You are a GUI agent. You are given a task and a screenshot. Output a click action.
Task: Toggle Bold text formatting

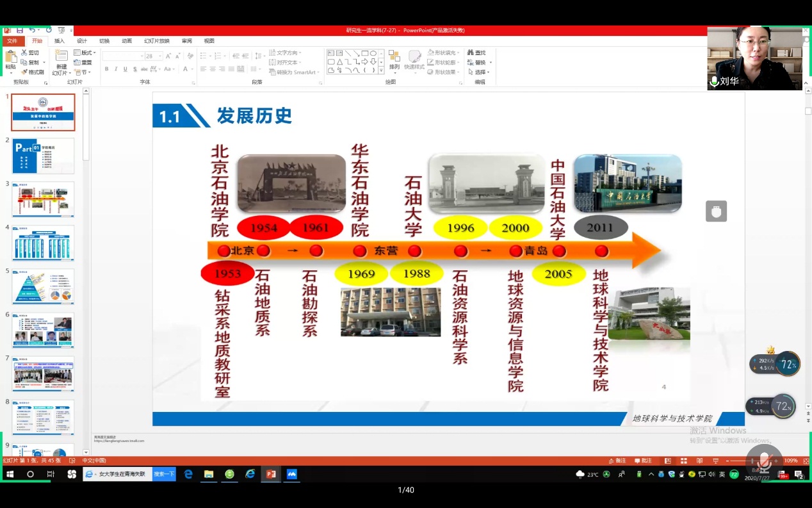[106, 69]
